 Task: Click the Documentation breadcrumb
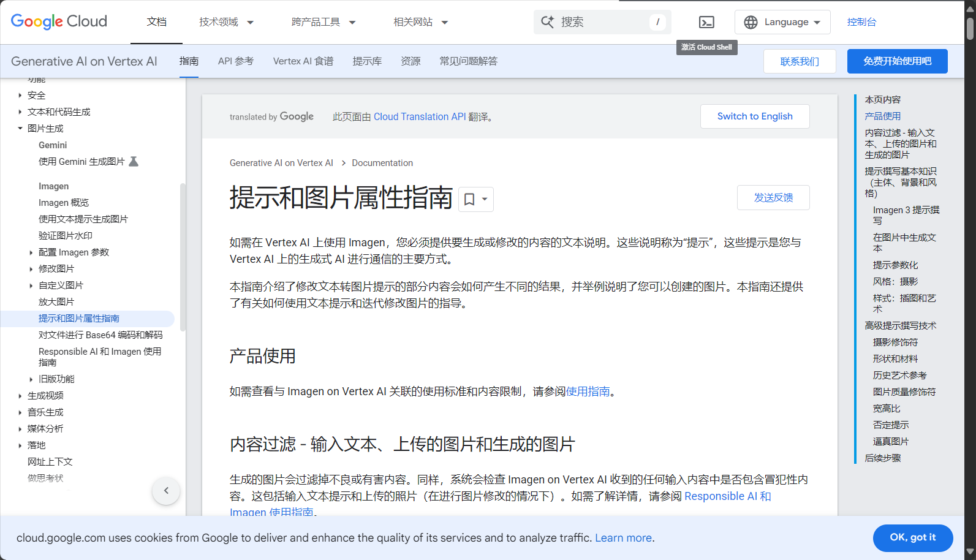[382, 163]
